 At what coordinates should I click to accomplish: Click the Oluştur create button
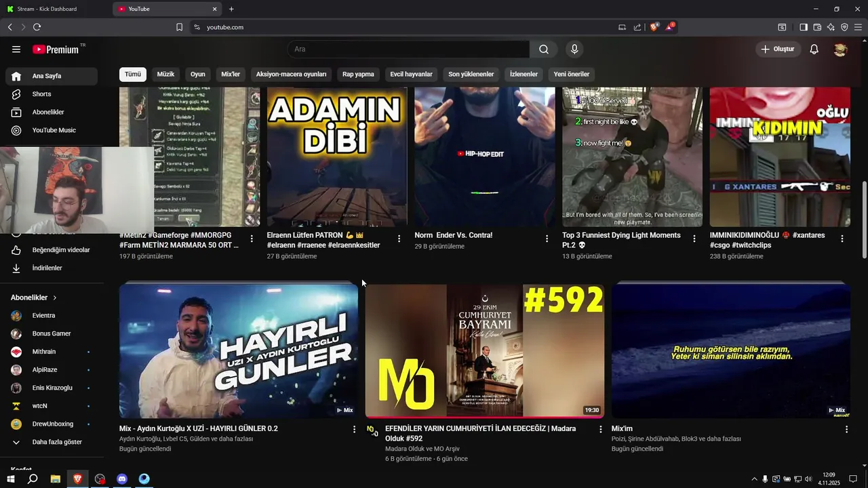[x=778, y=49]
